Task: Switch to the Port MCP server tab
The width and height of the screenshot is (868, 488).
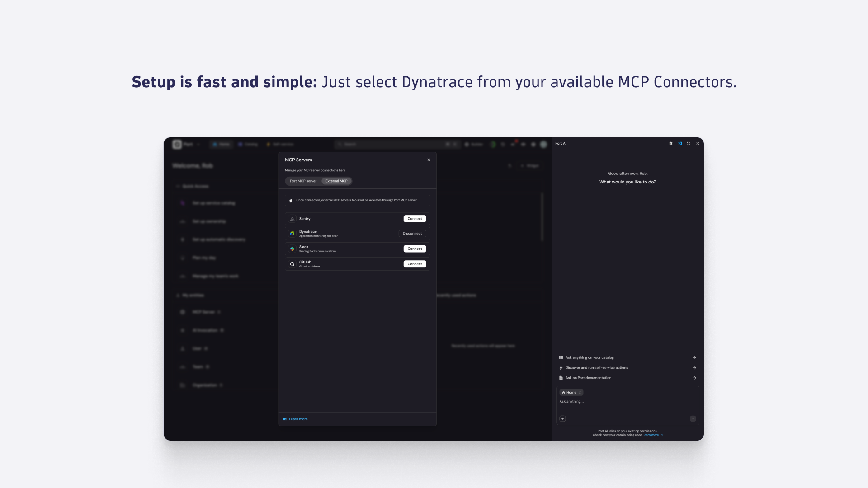Action: coord(303,181)
